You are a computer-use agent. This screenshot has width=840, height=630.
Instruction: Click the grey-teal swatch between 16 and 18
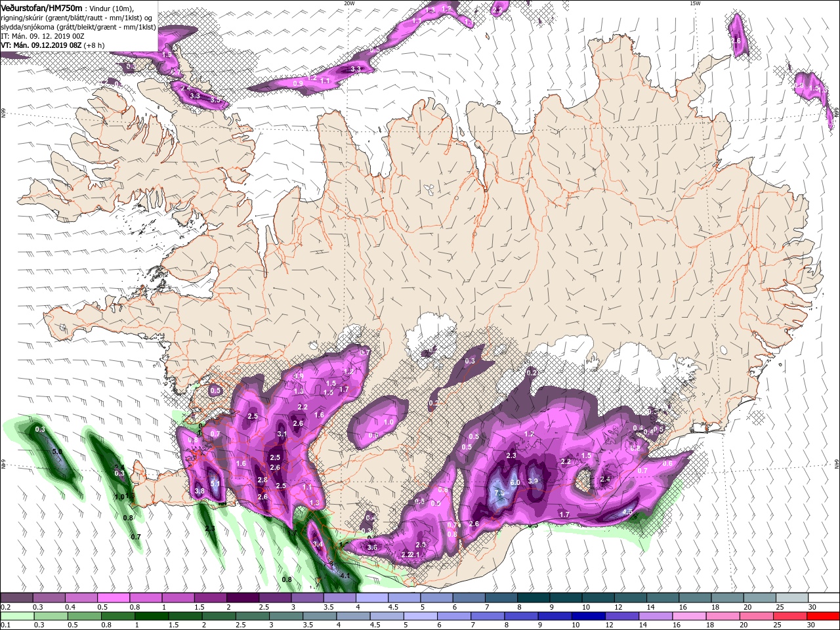[x=694, y=598]
